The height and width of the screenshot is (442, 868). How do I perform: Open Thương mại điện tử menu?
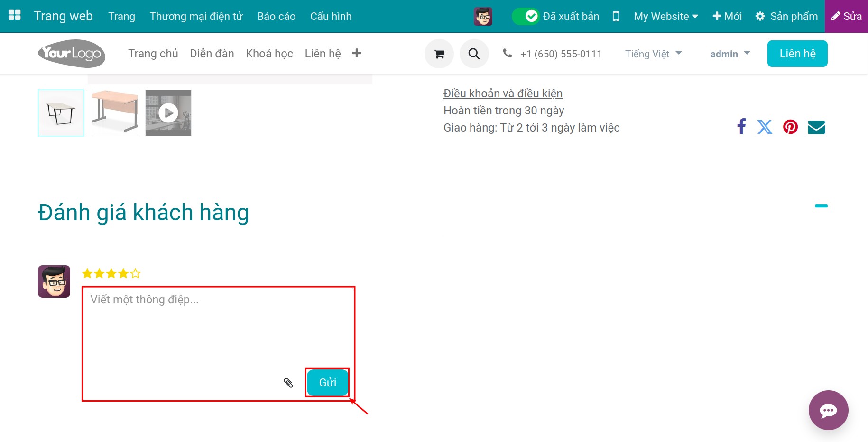(x=196, y=16)
